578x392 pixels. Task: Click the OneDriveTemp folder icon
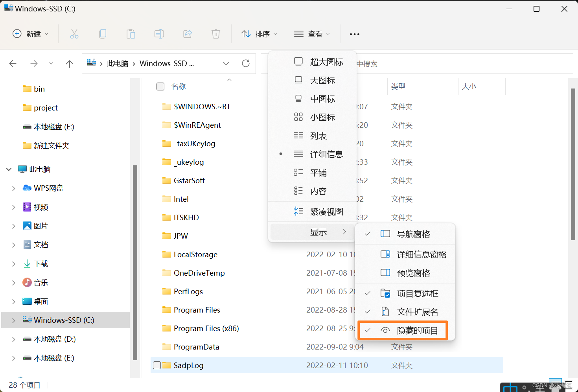(x=167, y=273)
